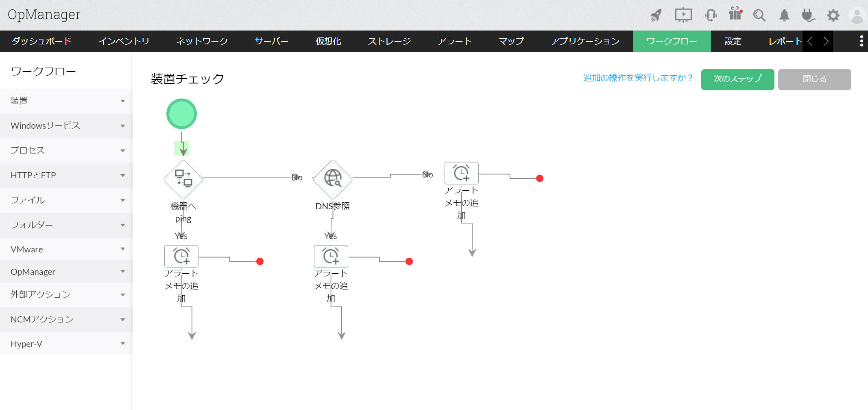868x410 pixels.
Task: Expand the HTTPとFTP section
Action: click(x=66, y=175)
